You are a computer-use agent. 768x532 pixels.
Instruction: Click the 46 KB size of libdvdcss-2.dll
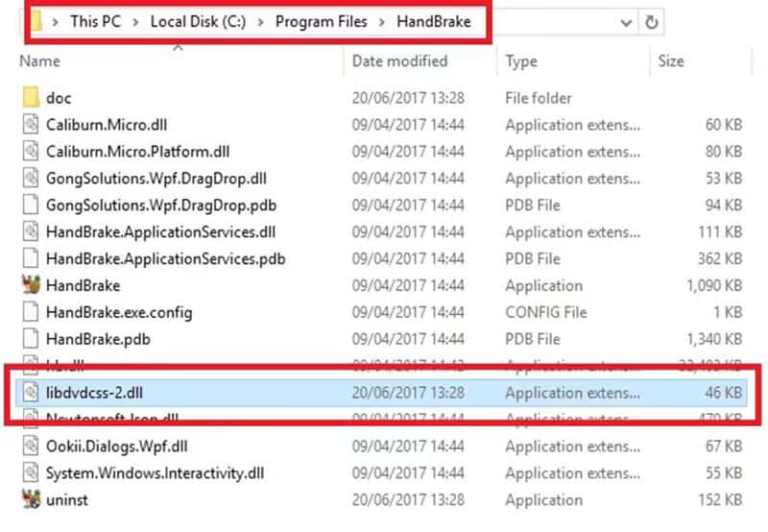[x=724, y=393]
